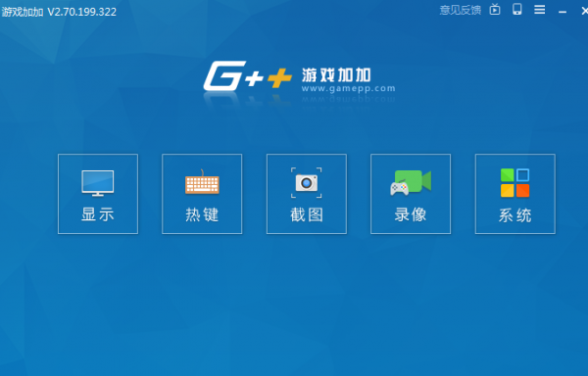Image resolution: width=588 pixels, height=376 pixels.
Task: Open the 录像 video recording tile
Action: coord(411,194)
